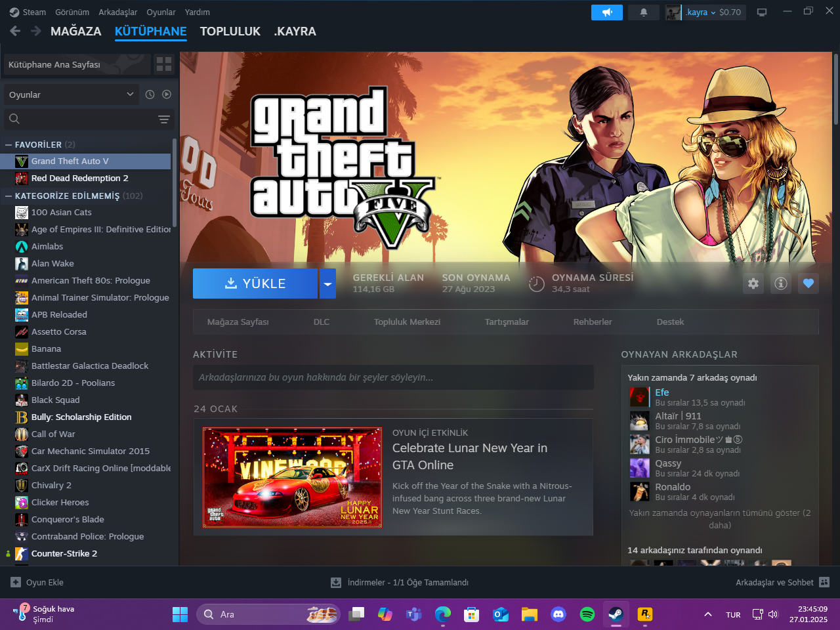
Task: Toggle favorite heart for Grand Theft Auto V
Action: tap(808, 283)
